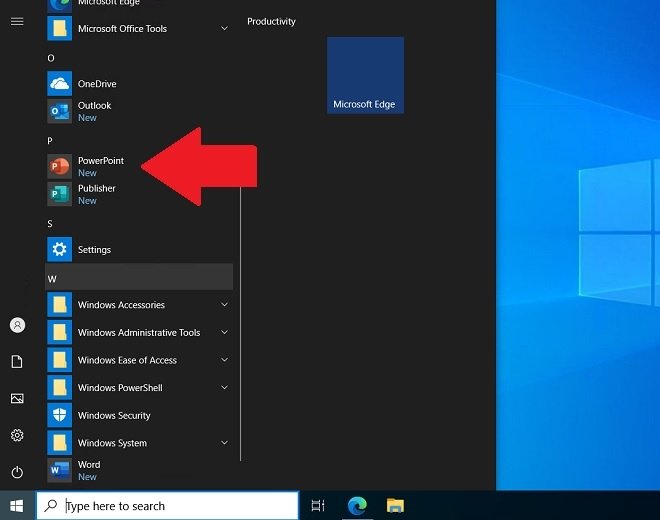Open the hamburger menu in the Start sidebar

tap(17, 21)
